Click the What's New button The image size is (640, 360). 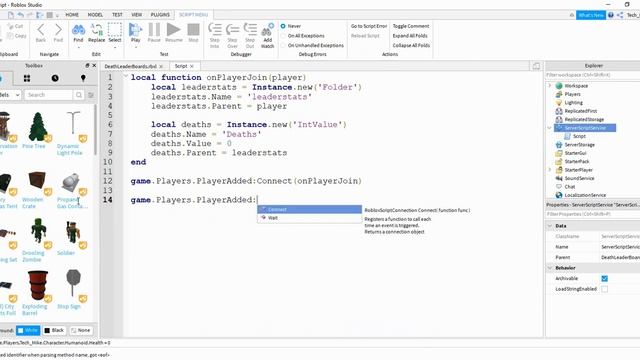[x=591, y=15]
